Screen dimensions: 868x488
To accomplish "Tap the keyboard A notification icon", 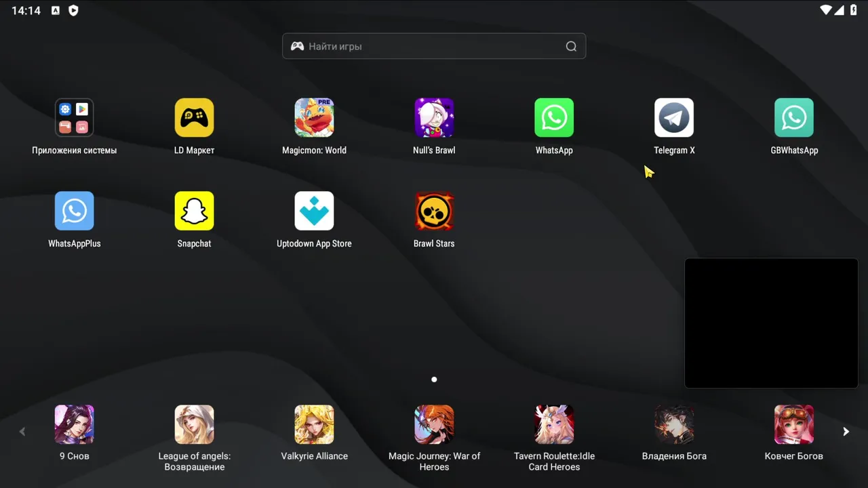I will [x=56, y=10].
